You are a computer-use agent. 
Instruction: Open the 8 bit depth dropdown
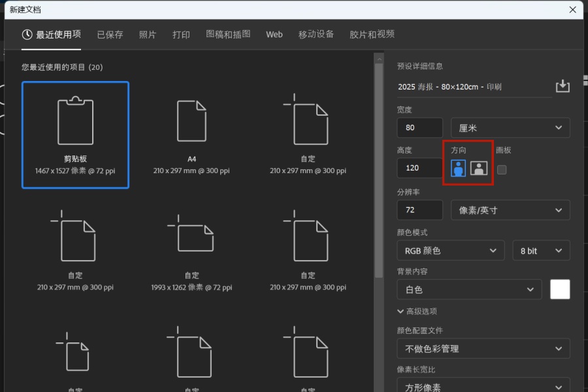(541, 251)
